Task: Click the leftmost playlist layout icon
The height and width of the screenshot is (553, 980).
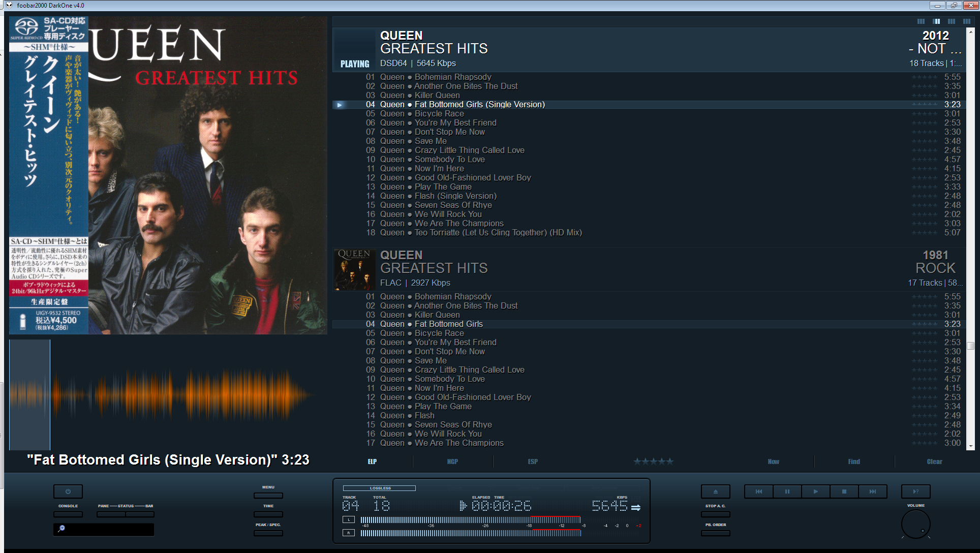Action: [921, 21]
